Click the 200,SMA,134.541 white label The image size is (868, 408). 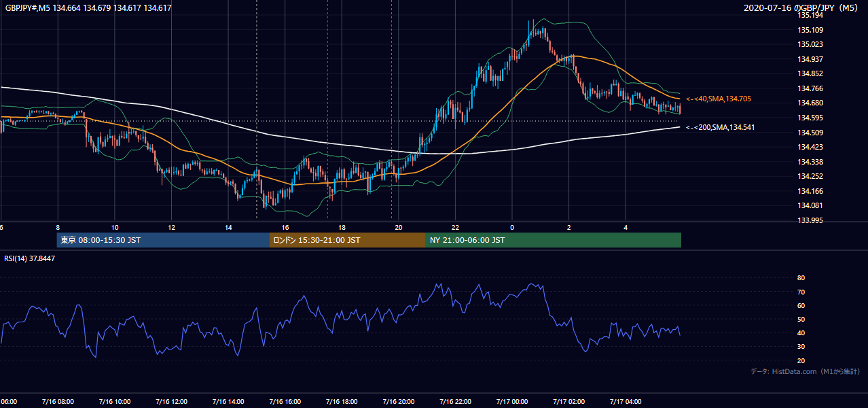pos(720,127)
